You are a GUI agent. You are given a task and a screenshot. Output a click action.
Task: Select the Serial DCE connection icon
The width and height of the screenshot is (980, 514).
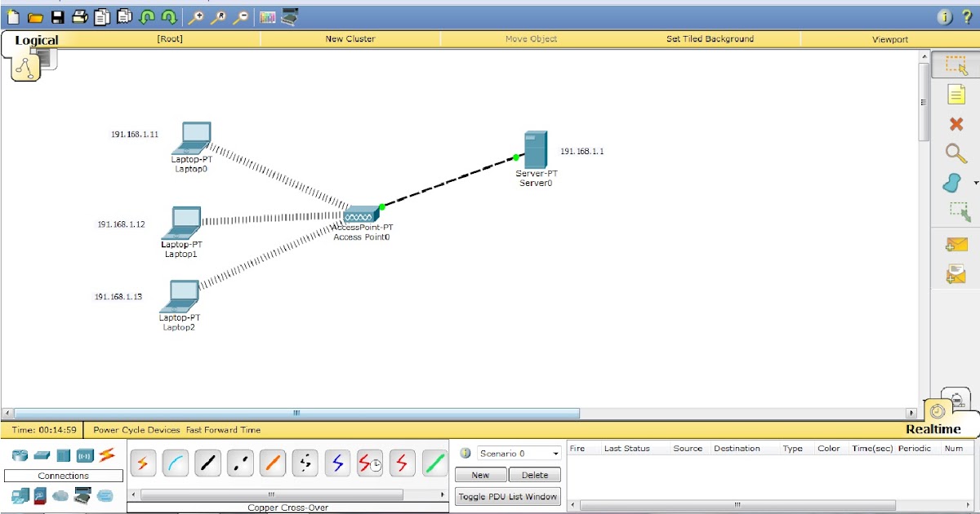point(371,463)
